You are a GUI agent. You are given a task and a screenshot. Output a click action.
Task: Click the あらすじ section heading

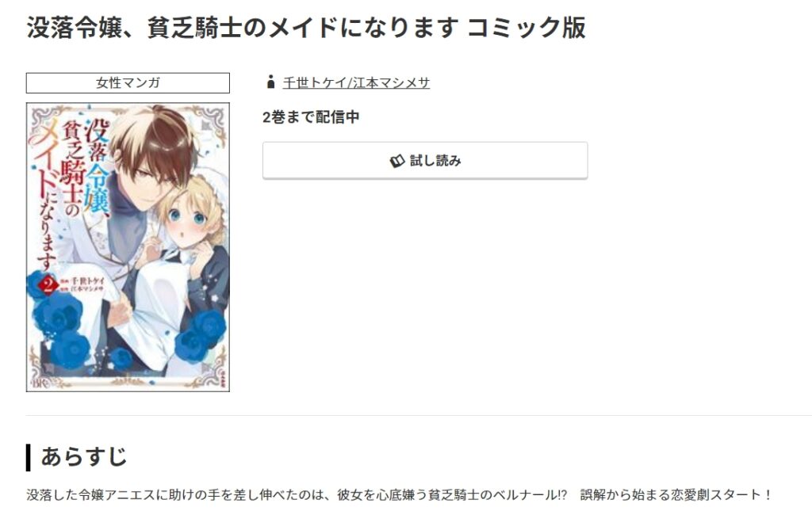[x=84, y=457]
